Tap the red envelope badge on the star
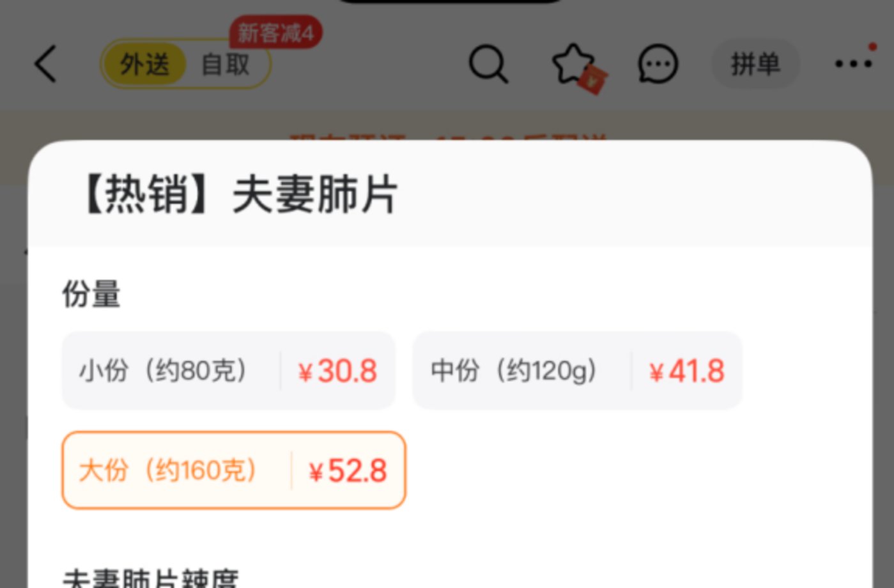 pos(594,80)
